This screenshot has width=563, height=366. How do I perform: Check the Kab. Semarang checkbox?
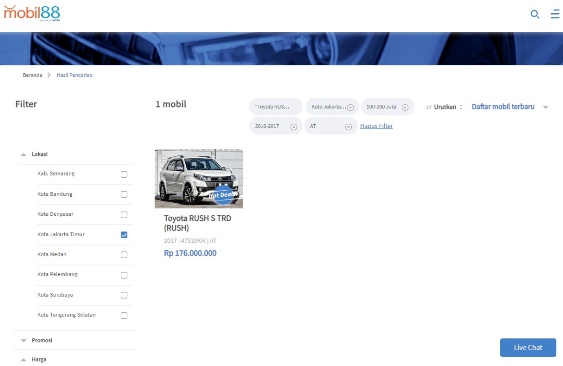(x=124, y=174)
